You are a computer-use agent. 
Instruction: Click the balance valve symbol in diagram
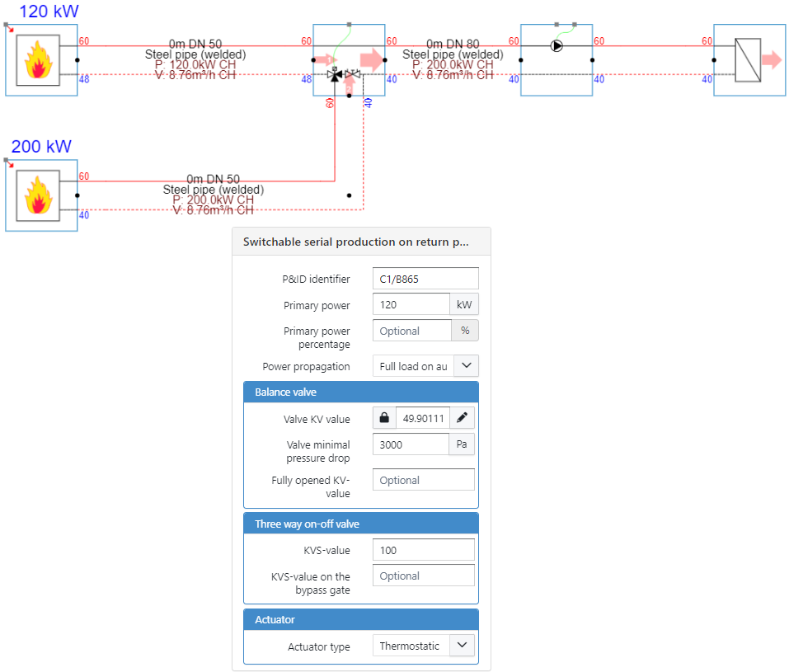coord(352,75)
